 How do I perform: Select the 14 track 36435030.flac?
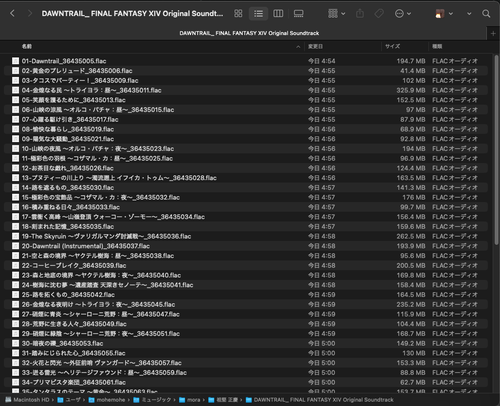pyautogui.click(x=246, y=187)
